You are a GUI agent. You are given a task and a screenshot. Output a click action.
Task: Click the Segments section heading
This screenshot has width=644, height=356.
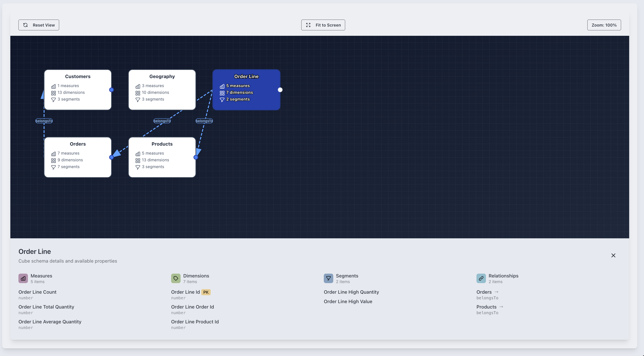[347, 276]
